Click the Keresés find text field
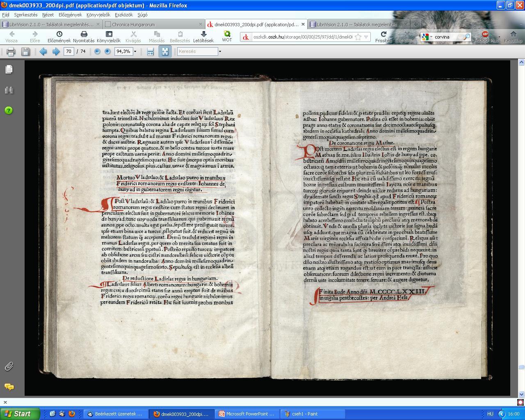Image resolution: width=525 pixels, height=420 pixels. pyautogui.click(x=197, y=51)
